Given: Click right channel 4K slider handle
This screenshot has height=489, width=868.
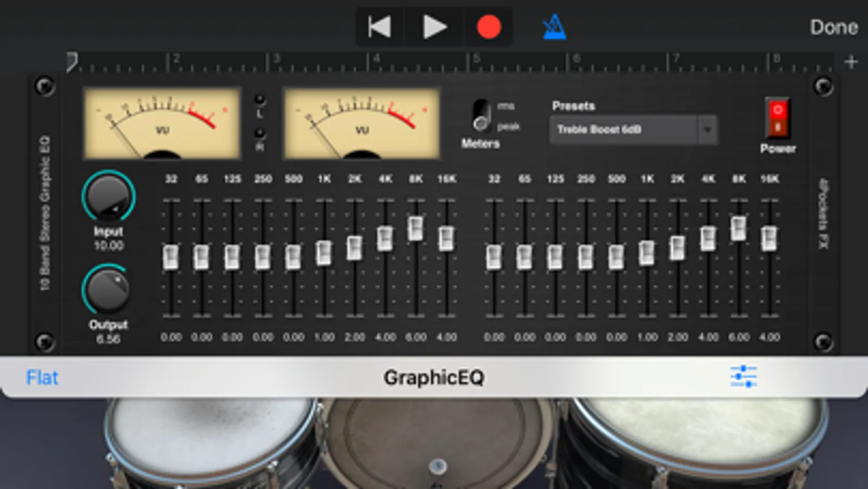Looking at the screenshot, I should point(708,239).
